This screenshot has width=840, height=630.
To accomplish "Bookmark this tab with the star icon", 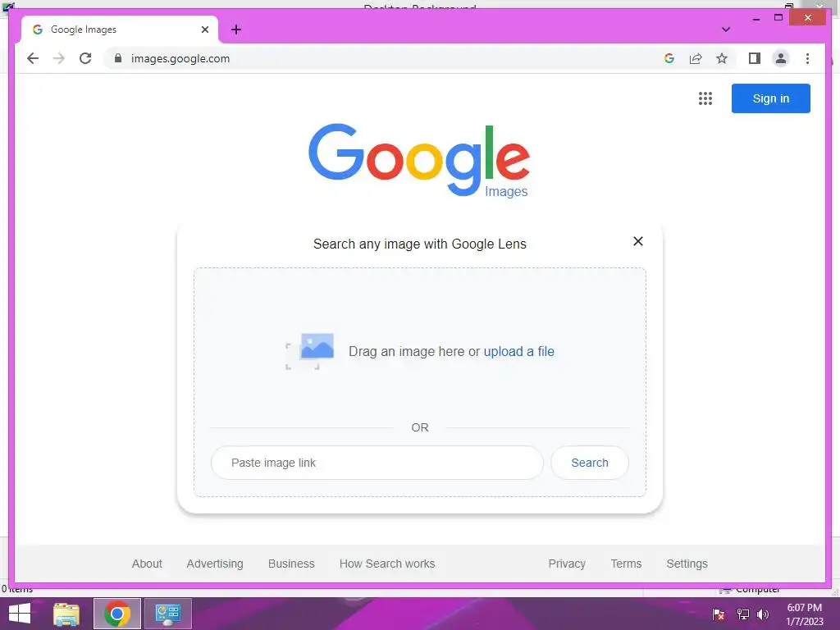I will pos(722,58).
